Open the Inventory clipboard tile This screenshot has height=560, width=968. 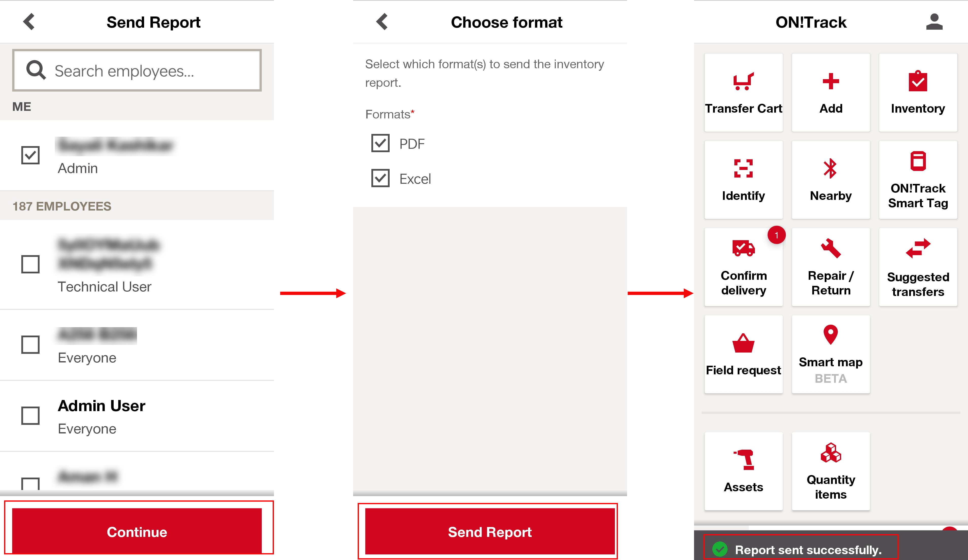point(918,93)
